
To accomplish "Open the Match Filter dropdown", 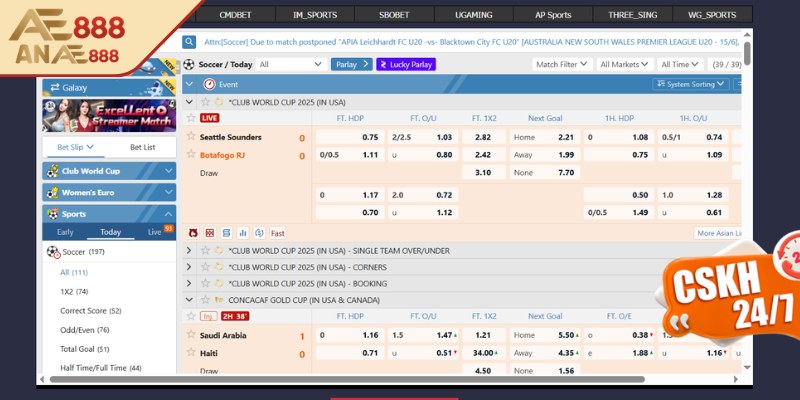I will pos(561,64).
